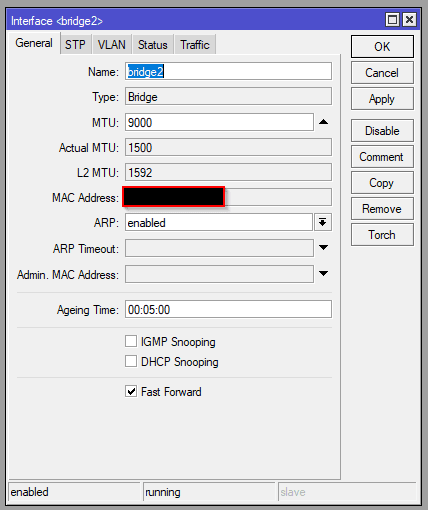Uncheck the Fast Forward checkbox
Screen dimensions: 428x510
[x=131, y=391]
